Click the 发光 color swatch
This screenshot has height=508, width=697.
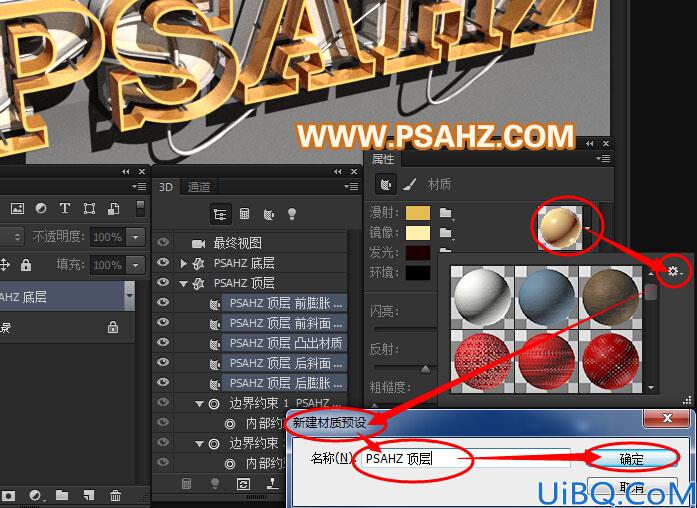click(x=418, y=252)
